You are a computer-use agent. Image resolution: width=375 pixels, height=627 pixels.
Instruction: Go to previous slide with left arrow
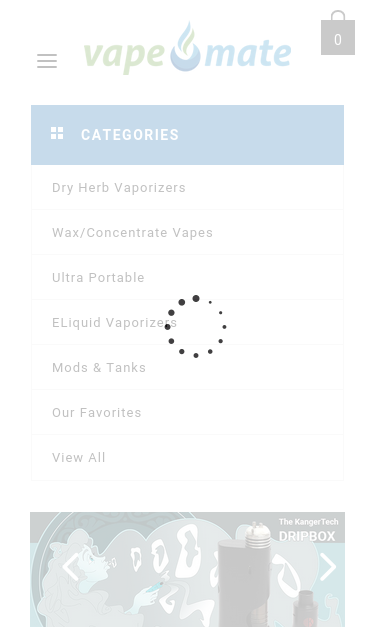(x=71, y=566)
